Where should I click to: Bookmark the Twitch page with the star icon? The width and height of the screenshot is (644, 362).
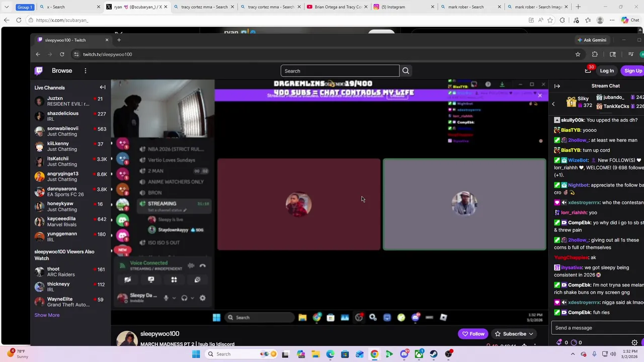tap(578, 54)
